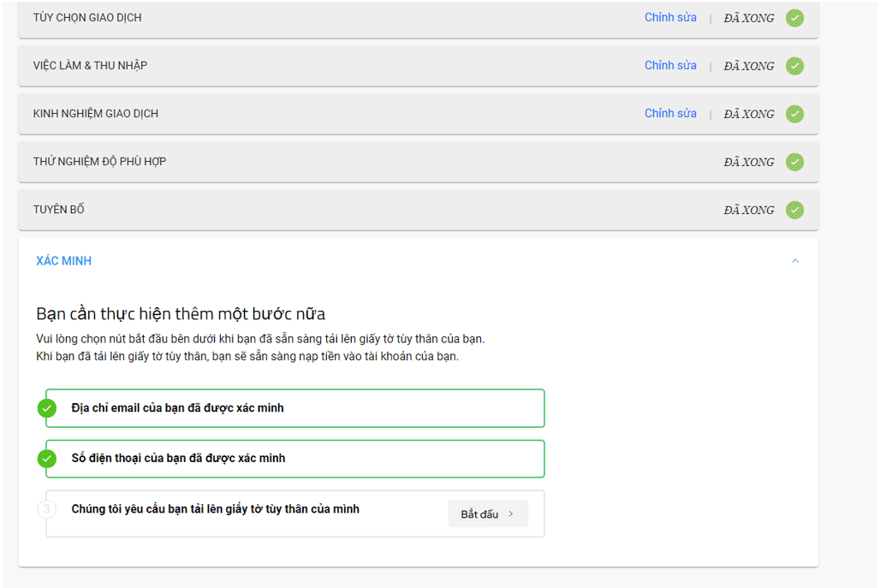Edit VIỆC LÀM & THU NHẬP via Chỉnh sửa
This screenshot has height=588, width=886.
tap(670, 66)
